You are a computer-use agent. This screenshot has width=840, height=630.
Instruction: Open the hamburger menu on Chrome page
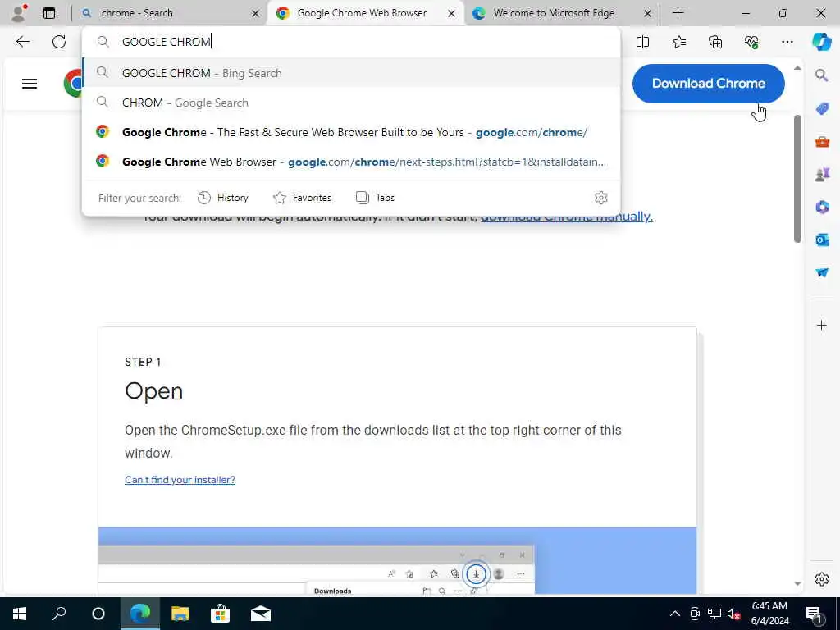pyautogui.click(x=30, y=84)
